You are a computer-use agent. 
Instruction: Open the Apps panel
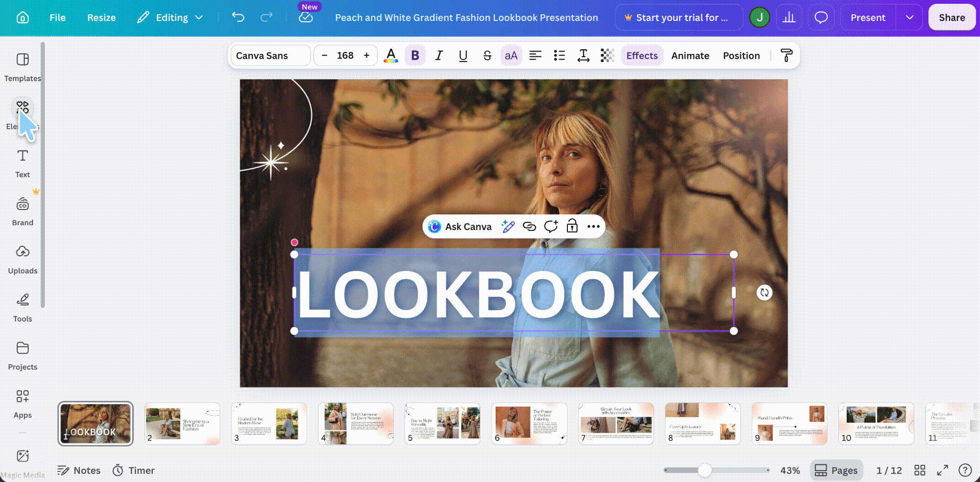pos(22,405)
